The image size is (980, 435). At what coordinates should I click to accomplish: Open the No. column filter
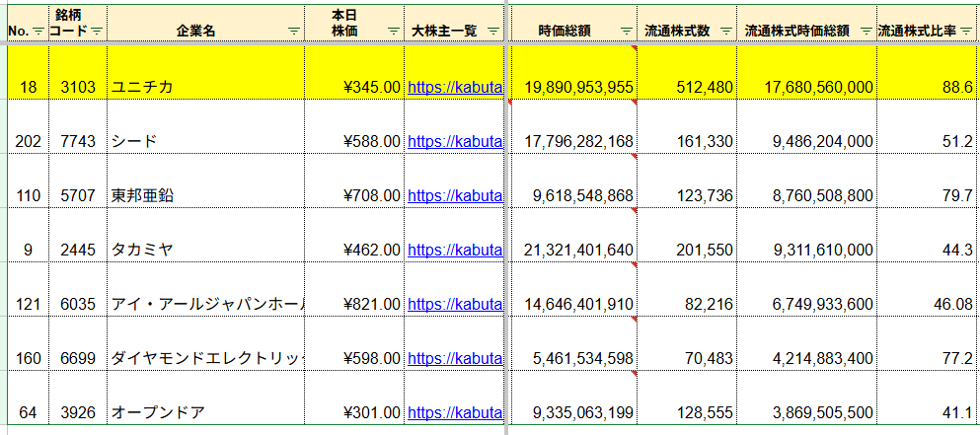point(38,31)
